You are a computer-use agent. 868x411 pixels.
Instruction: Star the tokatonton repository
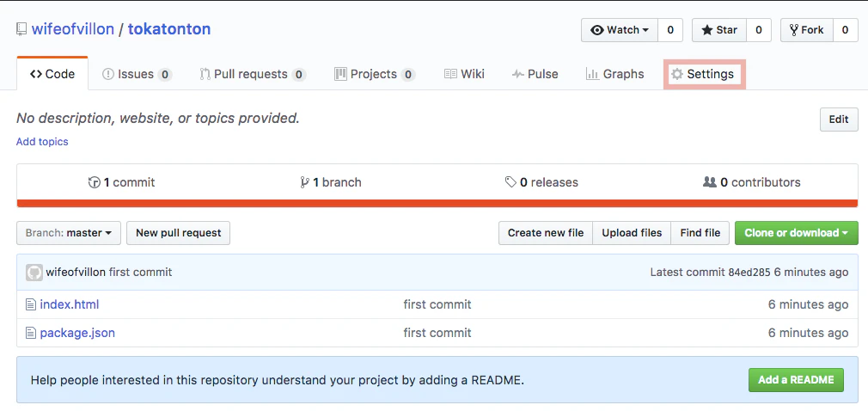pos(719,30)
